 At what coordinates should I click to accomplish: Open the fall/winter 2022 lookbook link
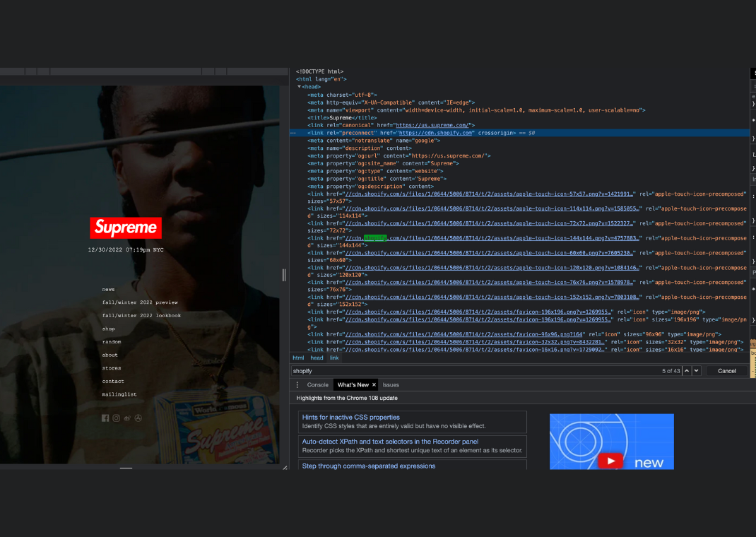click(141, 315)
